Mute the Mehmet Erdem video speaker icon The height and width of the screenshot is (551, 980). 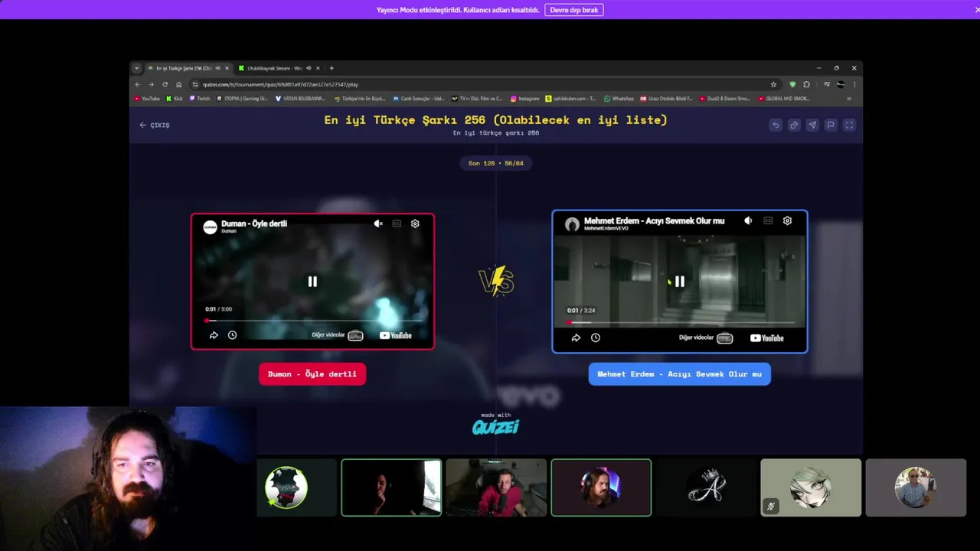click(x=748, y=220)
